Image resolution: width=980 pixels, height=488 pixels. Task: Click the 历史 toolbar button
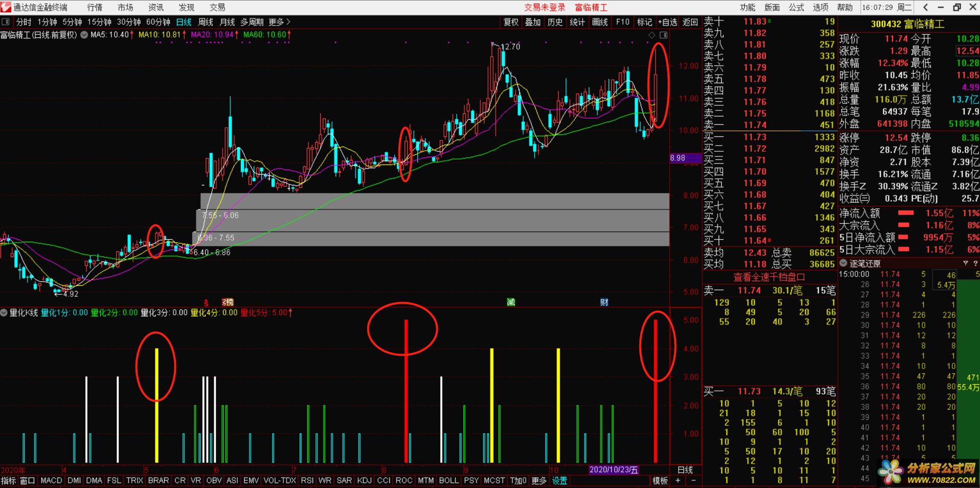tap(555, 22)
